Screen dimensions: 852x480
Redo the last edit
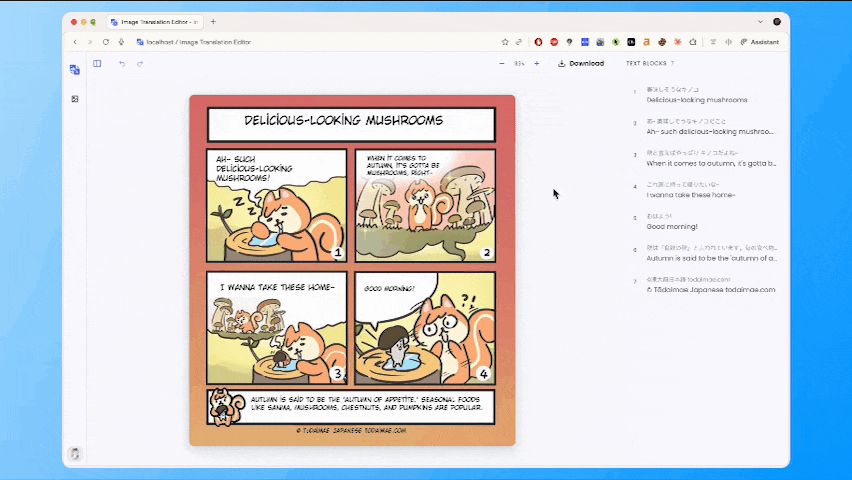coord(140,64)
